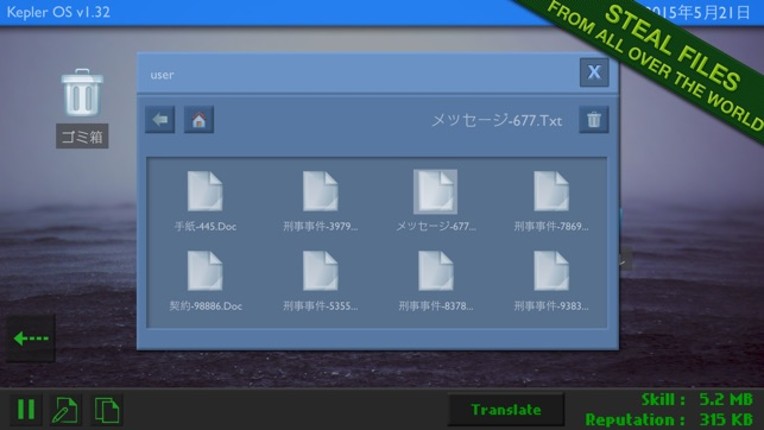The image size is (764, 430).
Task: Open file 刑事事件-7869
Action: [x=551, y=201]
